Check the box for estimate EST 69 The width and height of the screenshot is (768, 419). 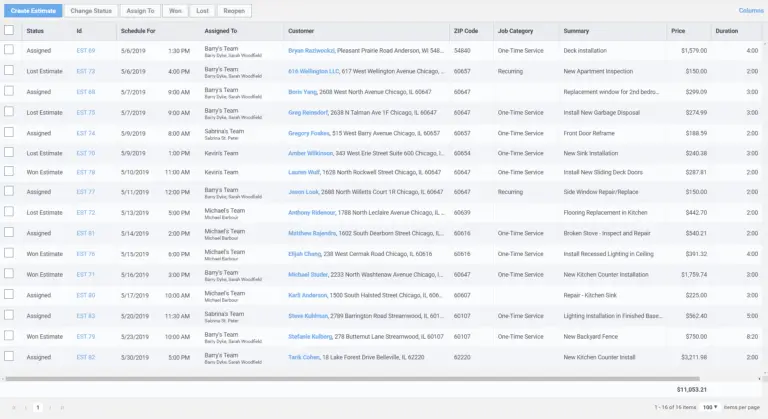[x=9, y=50]
